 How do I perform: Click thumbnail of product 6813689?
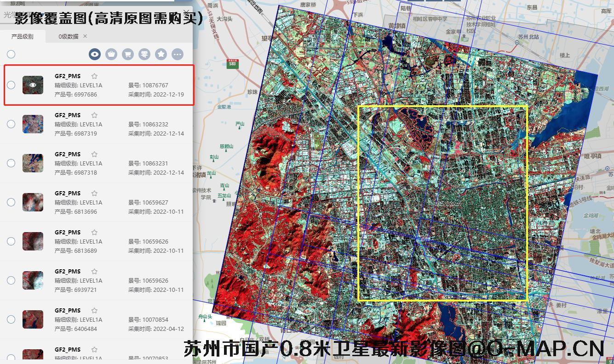[x=33, y=241]
